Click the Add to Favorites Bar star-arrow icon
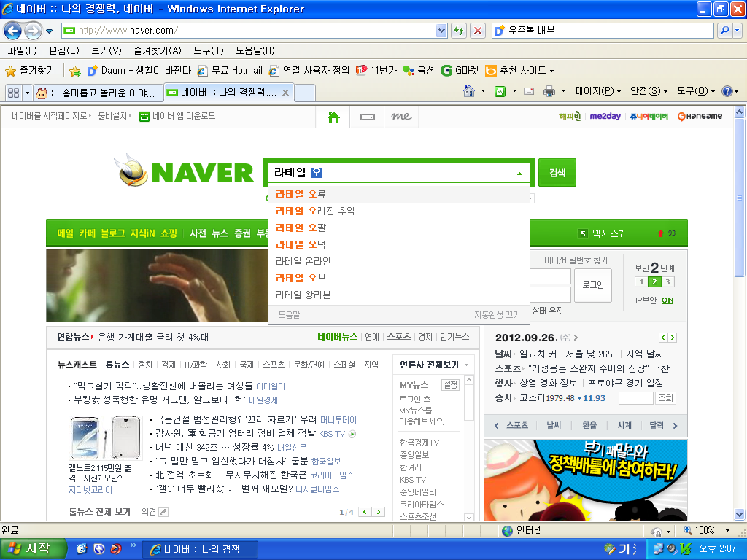This screenshot has width=747, height=560. click(x=75, y=71)
